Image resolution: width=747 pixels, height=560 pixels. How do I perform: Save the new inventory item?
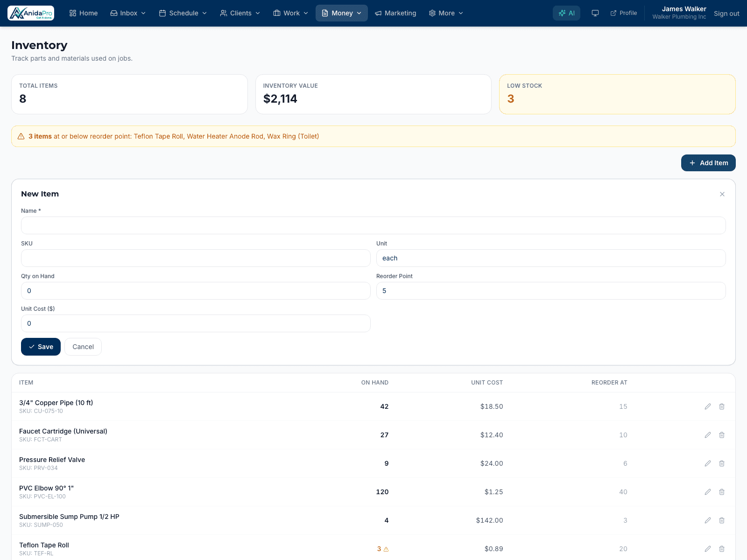[x=41, y=347]
